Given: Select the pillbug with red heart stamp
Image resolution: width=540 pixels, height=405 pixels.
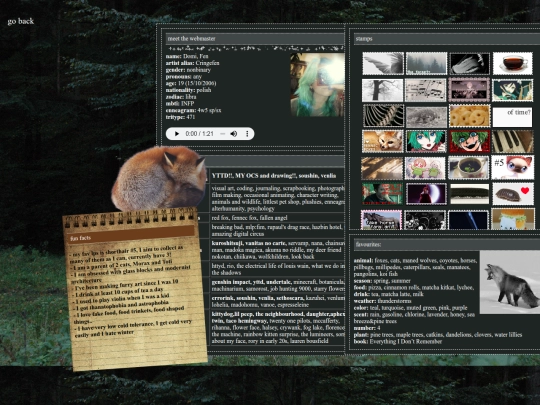Looking at the screenshot, I should (513, 194).
